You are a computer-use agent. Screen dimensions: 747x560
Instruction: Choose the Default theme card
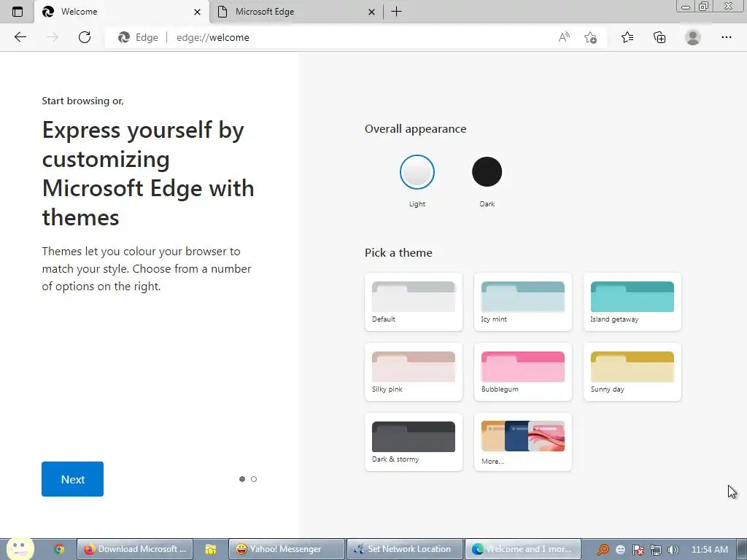point(414,301)
